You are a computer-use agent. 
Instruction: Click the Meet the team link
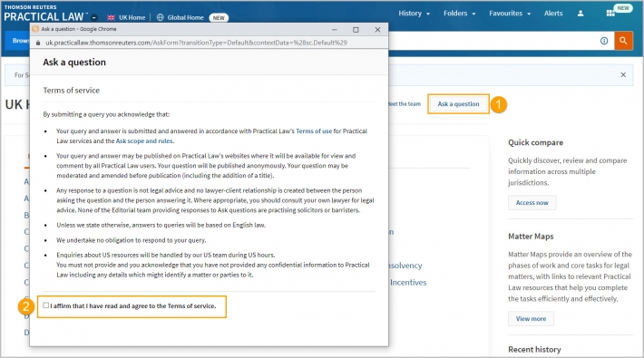pos(405,104)
